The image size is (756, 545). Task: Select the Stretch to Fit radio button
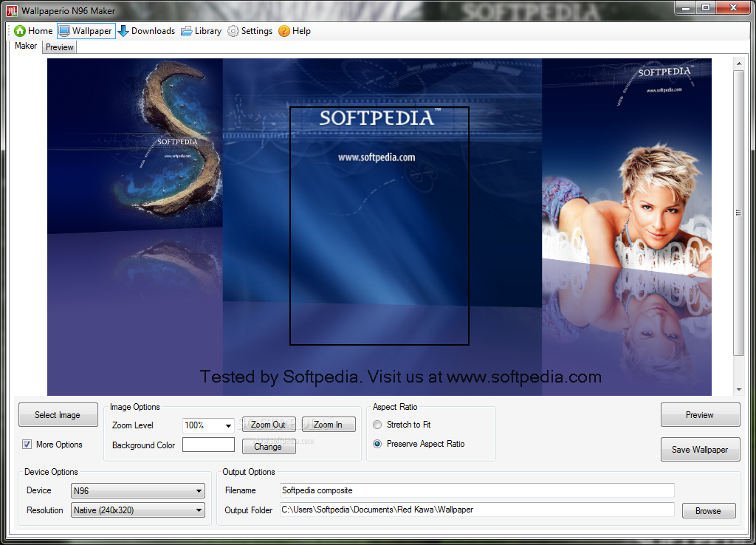click(377, 425)
